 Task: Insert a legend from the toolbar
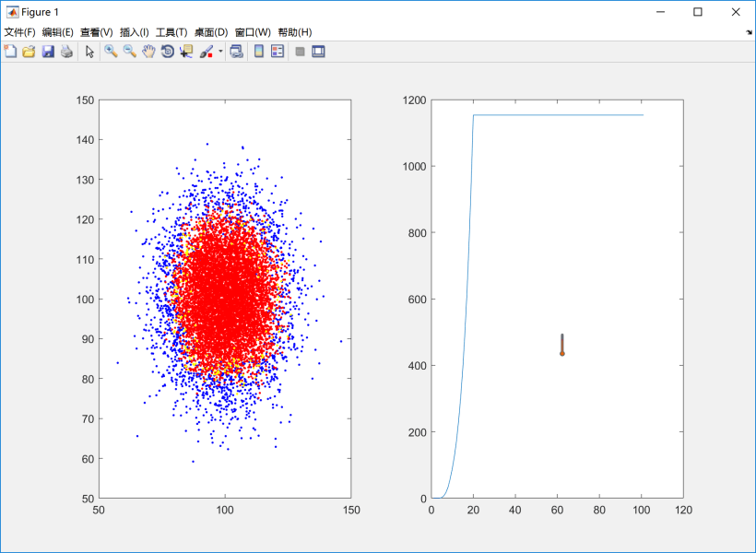point(278,51)
